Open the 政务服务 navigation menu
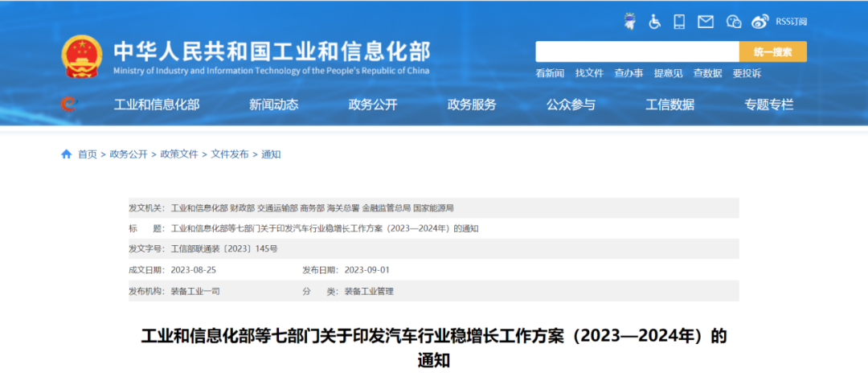The height and width of the screenshot is (381, 868). (472, 104)
